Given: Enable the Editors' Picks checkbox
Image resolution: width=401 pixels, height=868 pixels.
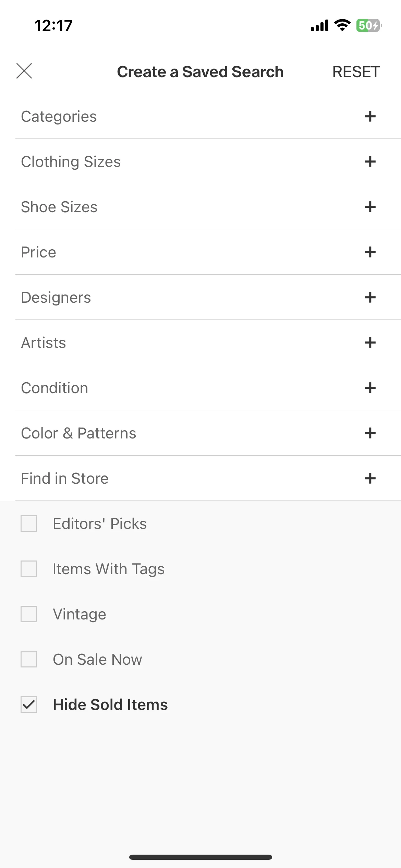Looking at the screenshot, I should click(29, 523).
